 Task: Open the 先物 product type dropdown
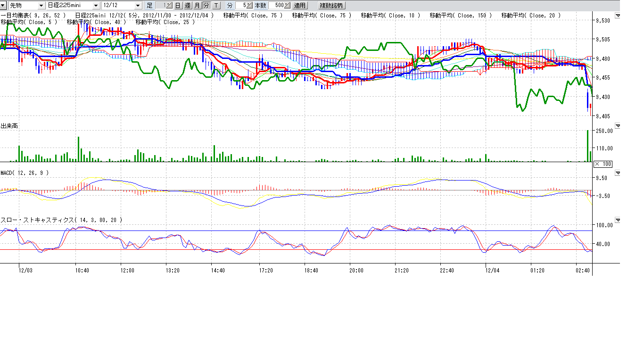(x=41, y=6)
